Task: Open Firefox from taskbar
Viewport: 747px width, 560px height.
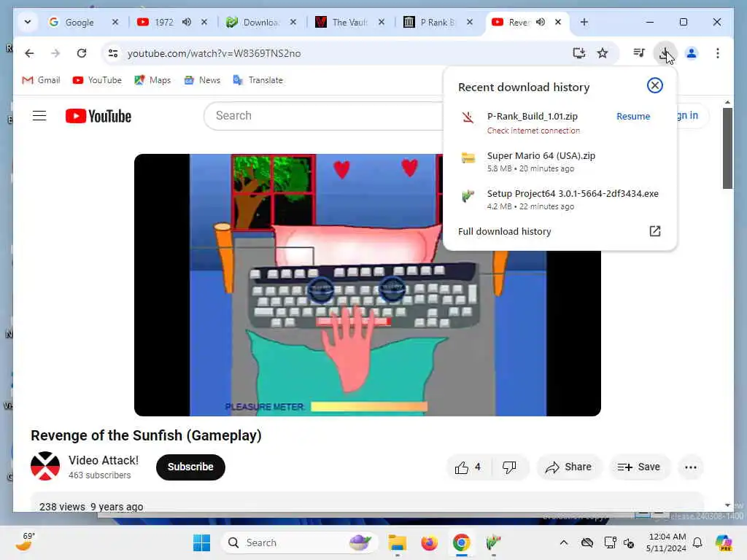Action: [x=429, y=542]
